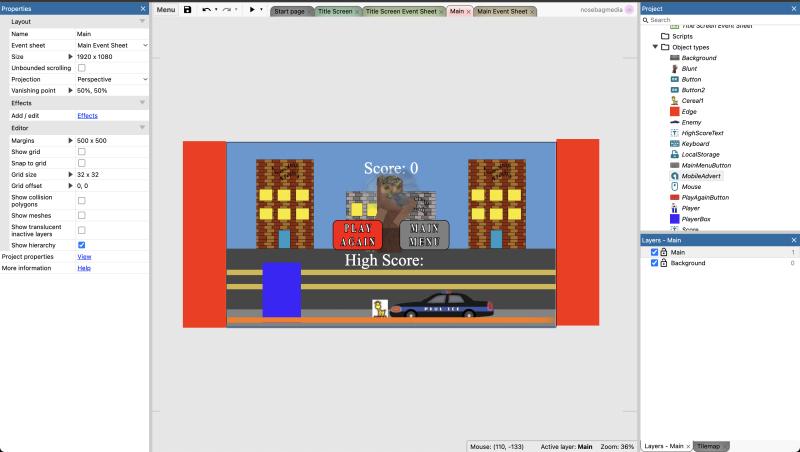Open the Scripts folder
Image resolution: width=800 pixels, height=452 pixels.
tap(682, 36)
